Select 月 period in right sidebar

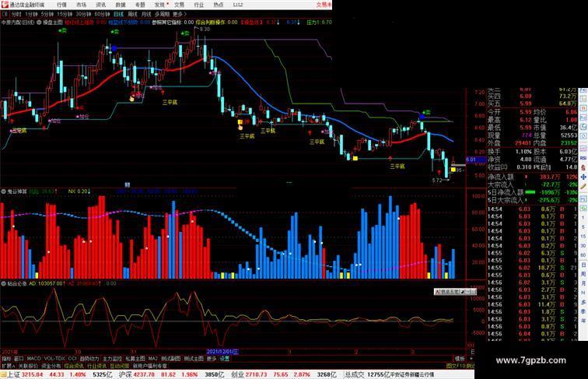click(583, 283)
